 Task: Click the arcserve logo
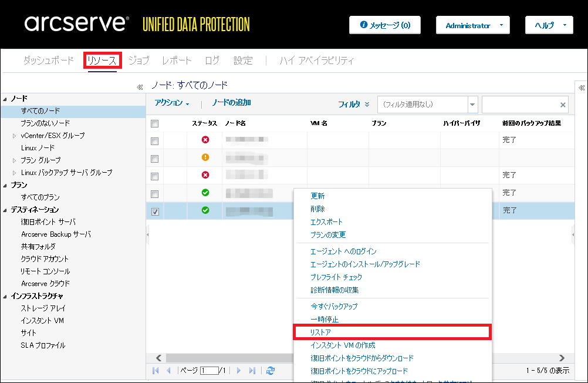click(x=76, y=23)
